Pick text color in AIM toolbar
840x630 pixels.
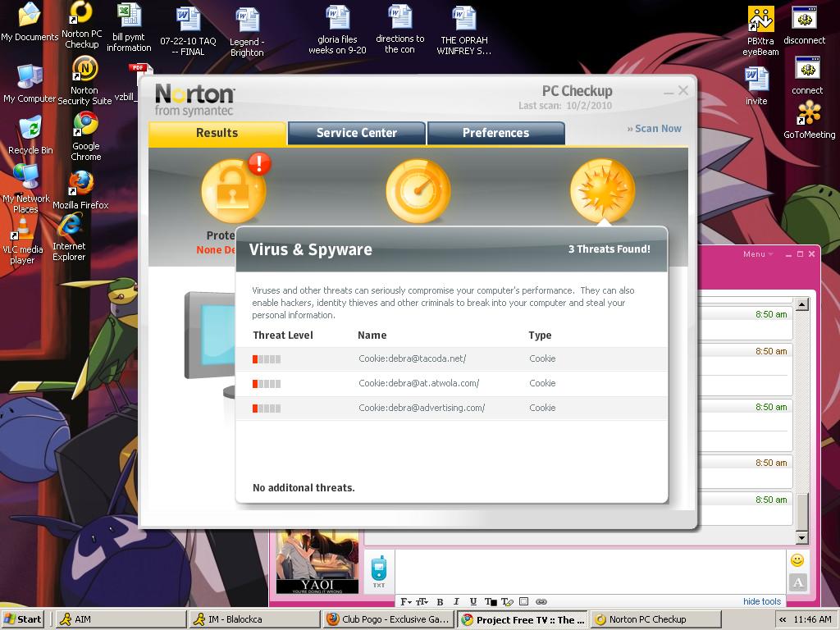pyautogui.click(x=491, y=601)
